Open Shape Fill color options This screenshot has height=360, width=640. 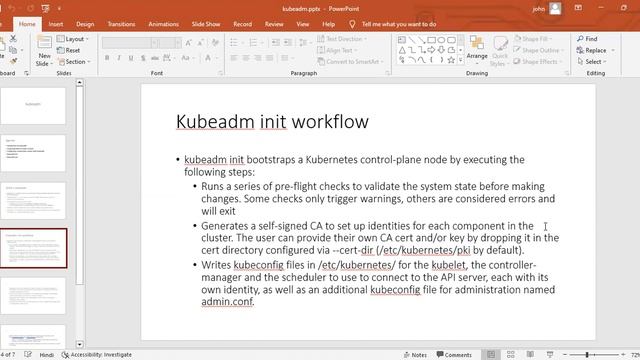(x=533, y=39)
